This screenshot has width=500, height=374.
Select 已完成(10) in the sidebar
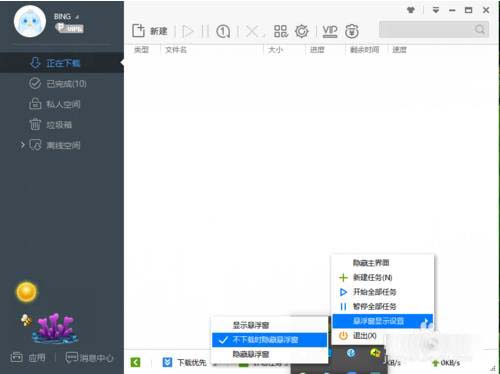tap(62, 83)
